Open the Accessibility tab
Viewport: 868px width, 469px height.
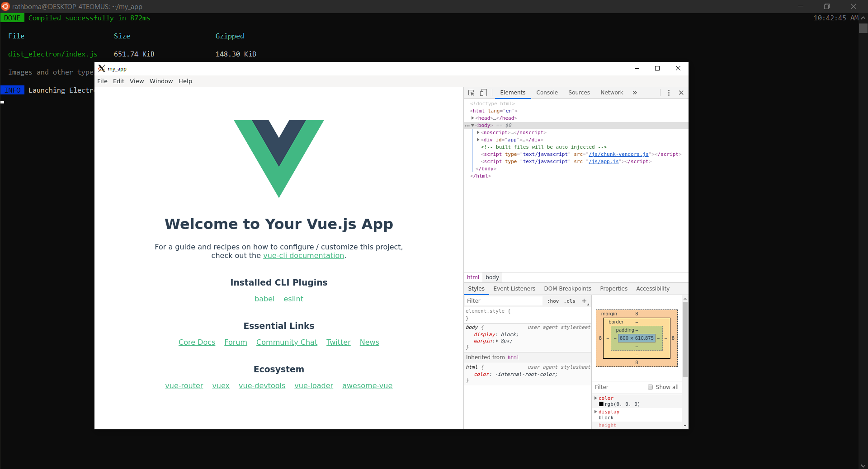pos(652,289)
